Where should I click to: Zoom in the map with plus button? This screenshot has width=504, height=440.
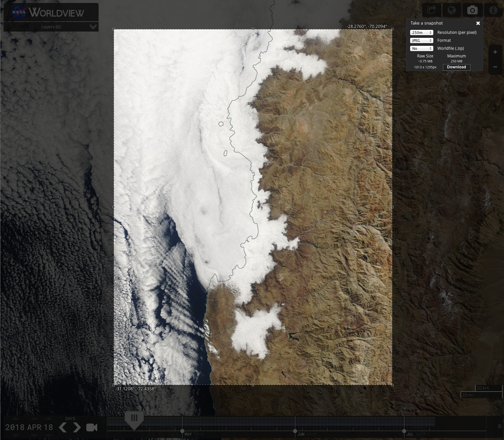(495, 52)
